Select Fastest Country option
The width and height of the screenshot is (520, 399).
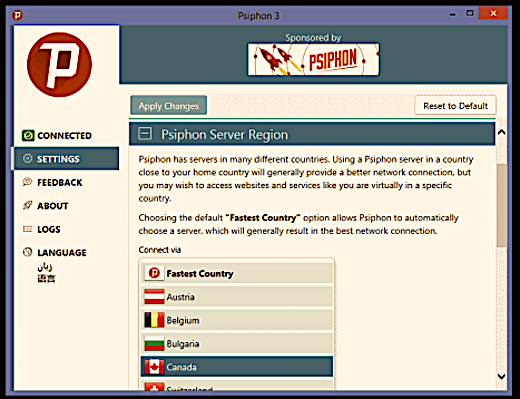[237, 273]
